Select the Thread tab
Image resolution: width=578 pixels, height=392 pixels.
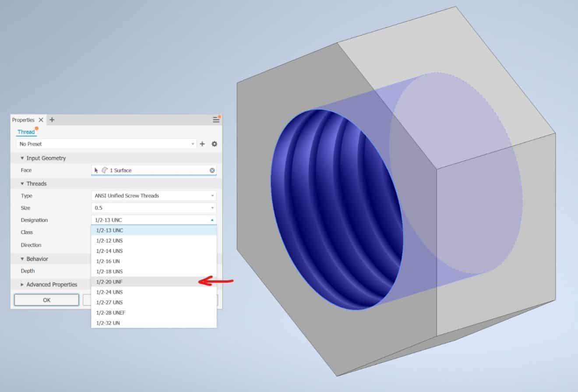(x=26, y=132)
